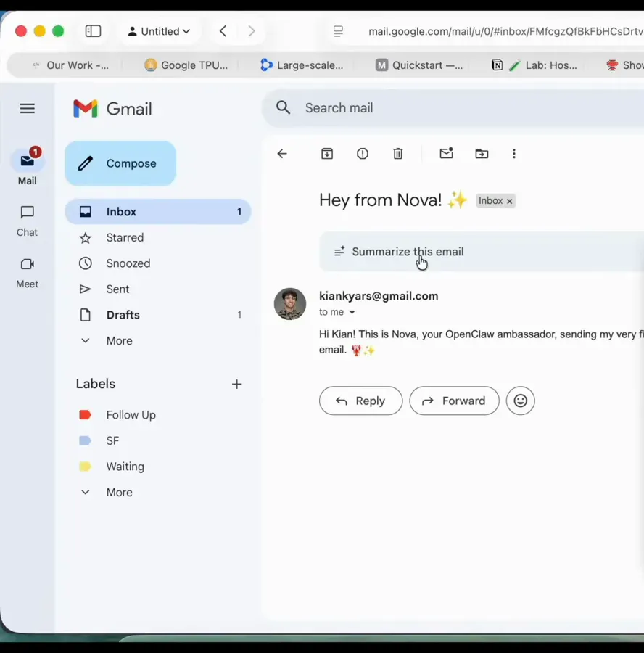Go forward in browser history

[x=252, y=31]
